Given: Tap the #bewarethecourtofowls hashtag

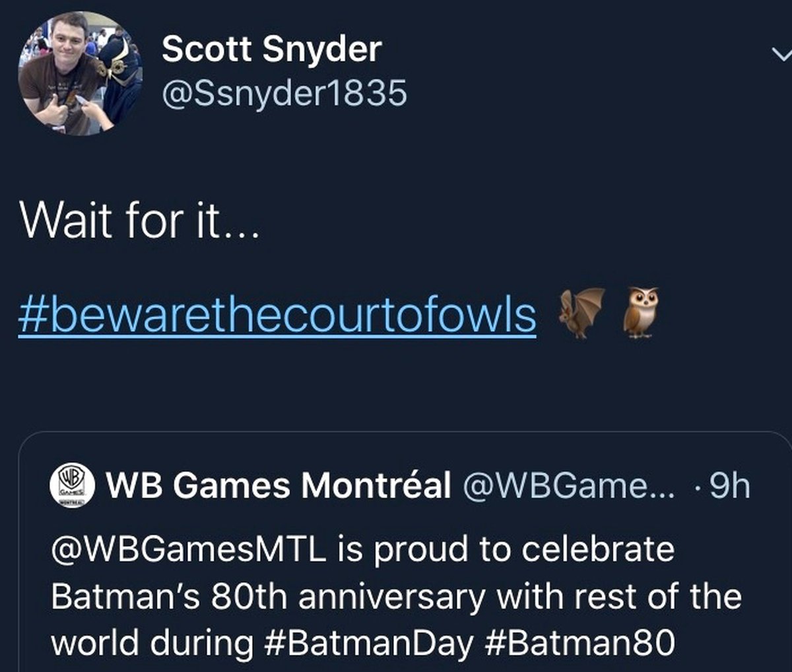Looking at the screenshot, I should tap(277, 315).
